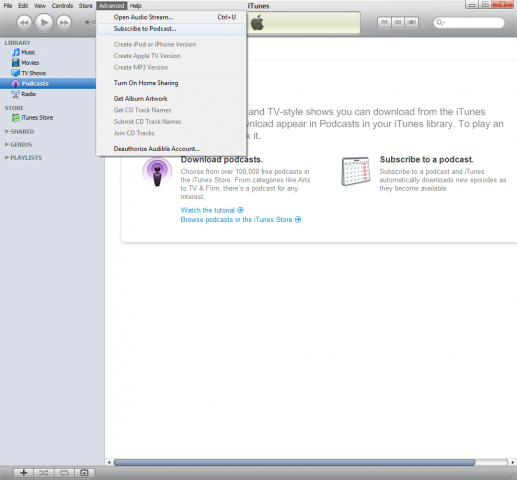Screen dimensions: 517x480
Task: Close the Advanced menu
Action: tap(111, 6)
